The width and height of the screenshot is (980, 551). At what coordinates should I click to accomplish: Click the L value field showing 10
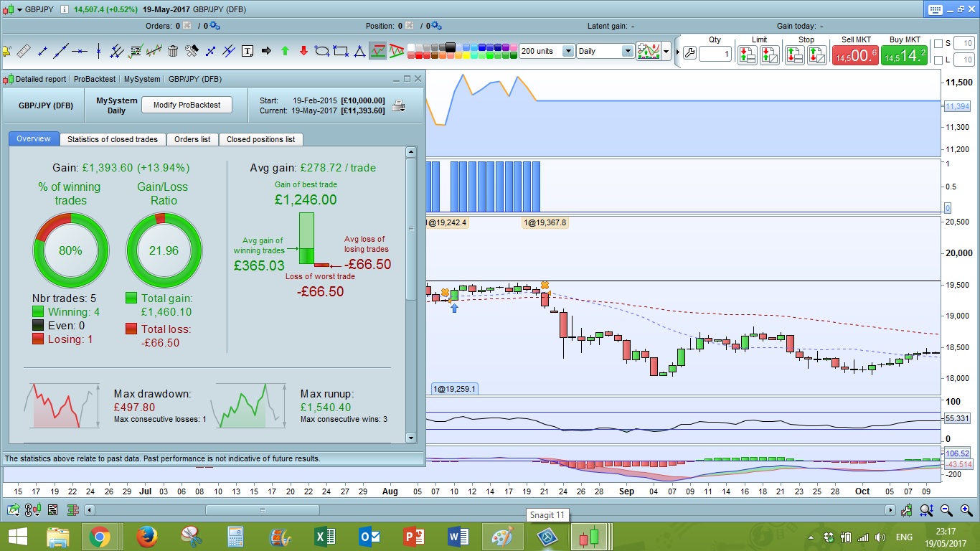(964, 60)
